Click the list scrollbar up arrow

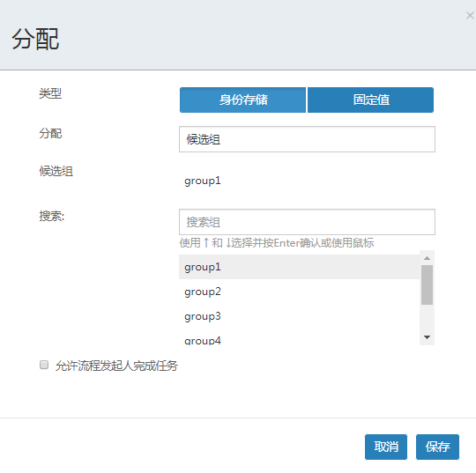coord(427,258)
